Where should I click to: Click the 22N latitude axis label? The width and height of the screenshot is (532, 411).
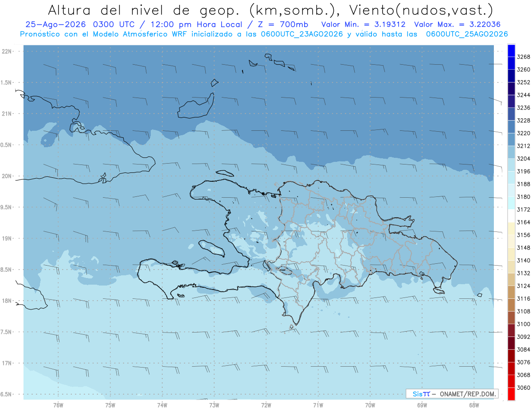[8, 51]
